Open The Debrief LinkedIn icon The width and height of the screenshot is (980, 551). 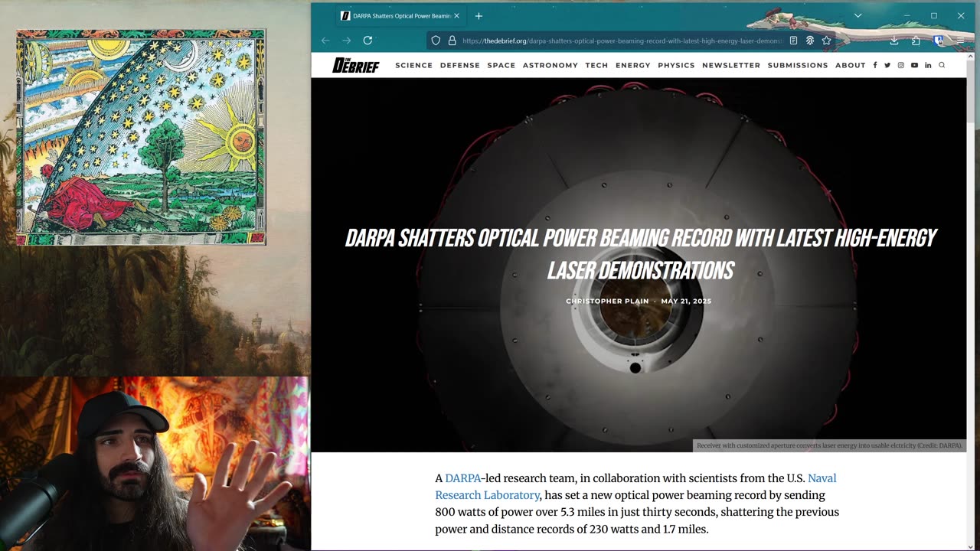[x=928, y=65]
